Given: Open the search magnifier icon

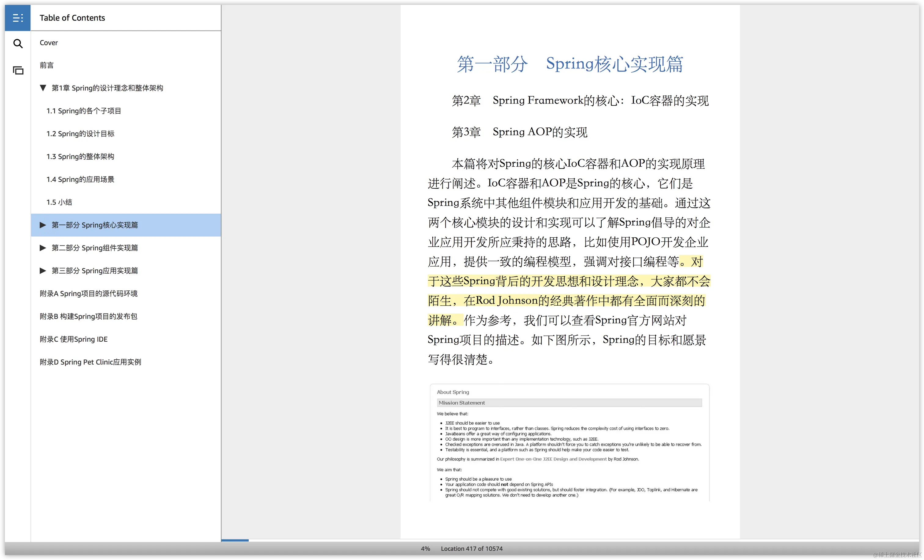Looking at the screenshot, I should pyautogui.click(x=18, y=44).
